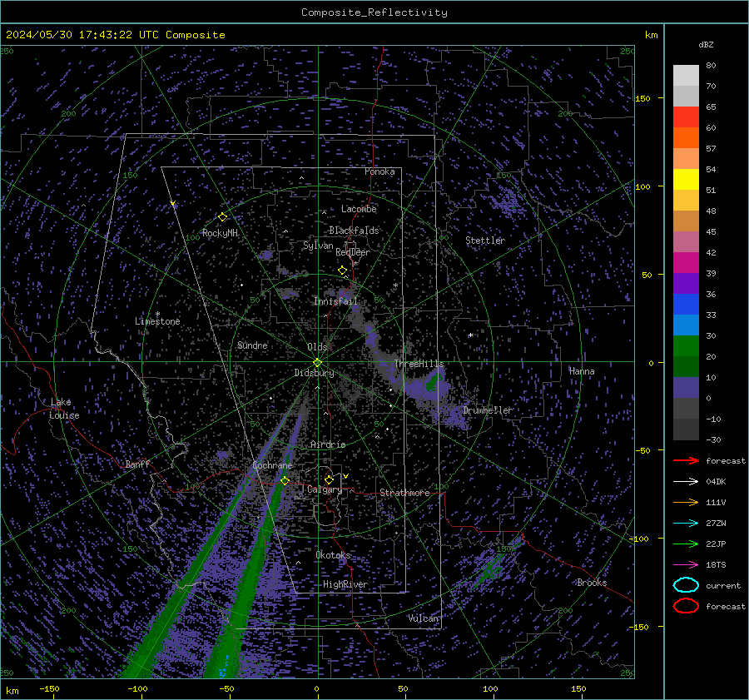
Task: Click the Sundre town label
Action: pos(252,345)
